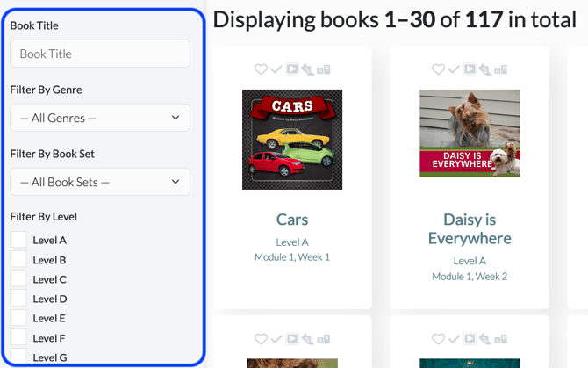588x368 pixels.
Task: Click the reply-arrows icon on Daisy is Everywhere
Action: (x=485, y=69)
